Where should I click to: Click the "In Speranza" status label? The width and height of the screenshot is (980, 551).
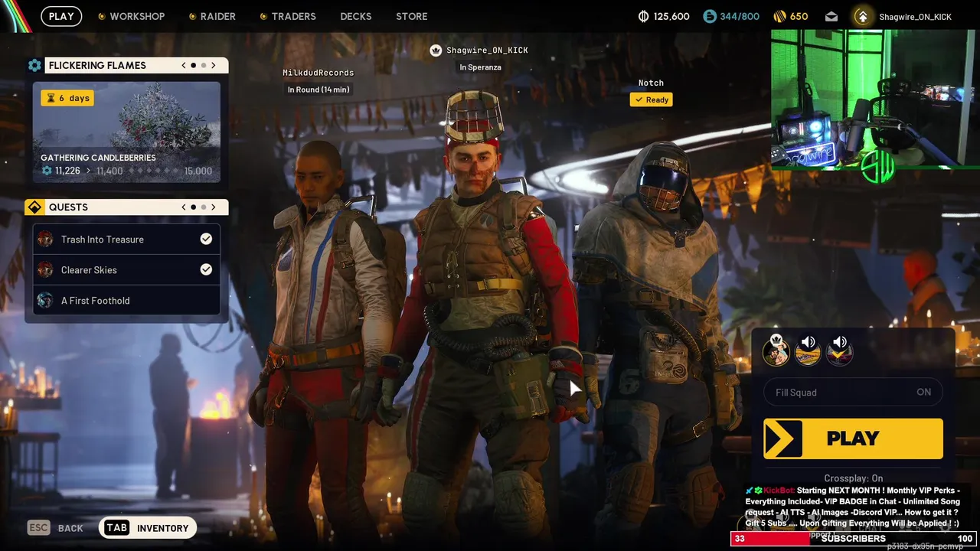click(x=480, y=67)
